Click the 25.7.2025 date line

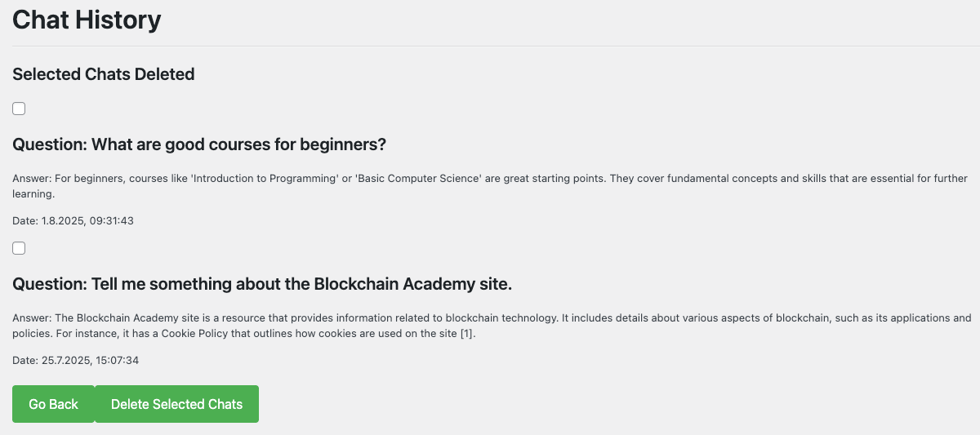point(75,360)
